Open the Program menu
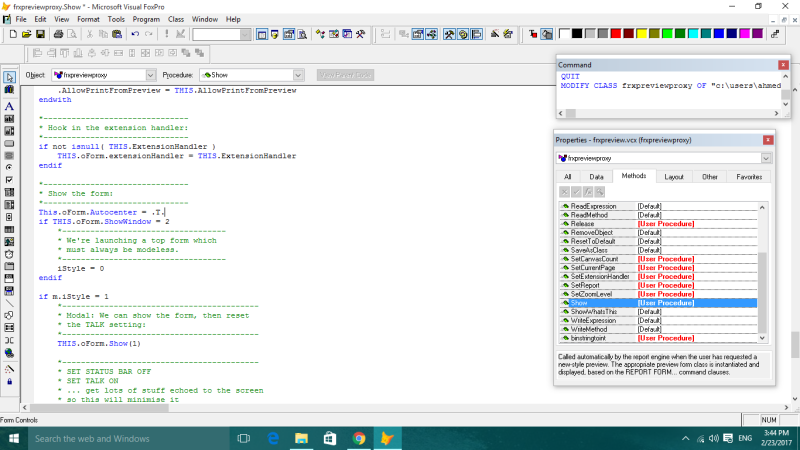The height and width of the screenshot is (450, 800). [146, 19]
